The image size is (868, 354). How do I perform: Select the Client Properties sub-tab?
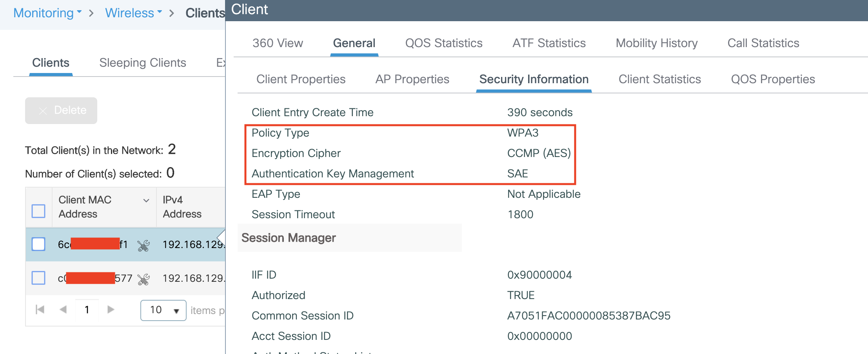coord(301,79)
